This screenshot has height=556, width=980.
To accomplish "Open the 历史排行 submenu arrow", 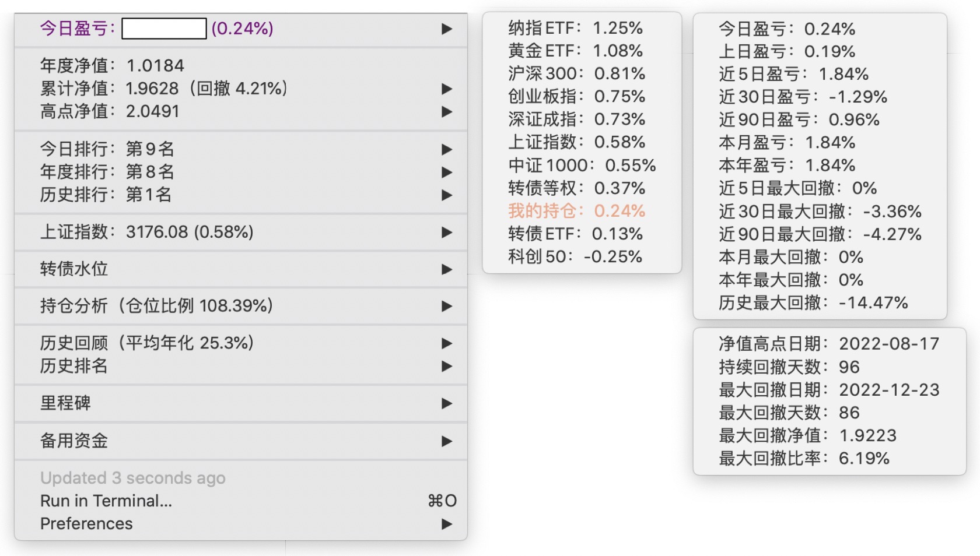I will (447, 195).
